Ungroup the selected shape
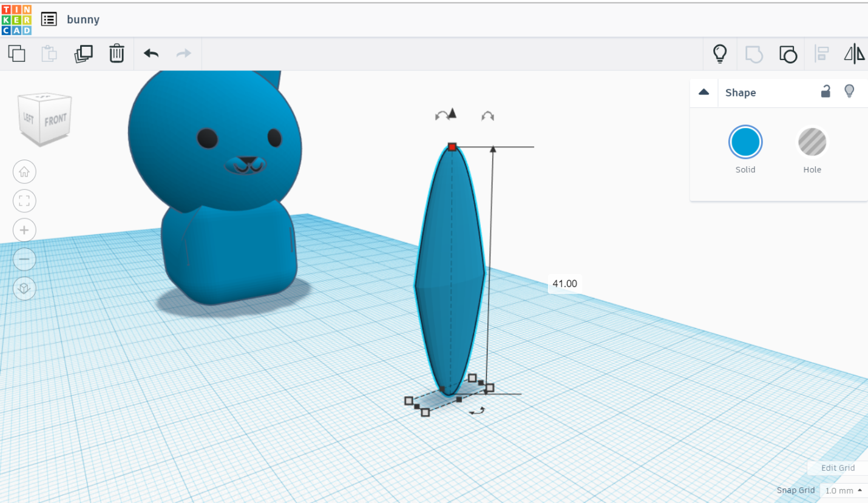Screen dimensions: 868x503 click(x=788, y=54)
